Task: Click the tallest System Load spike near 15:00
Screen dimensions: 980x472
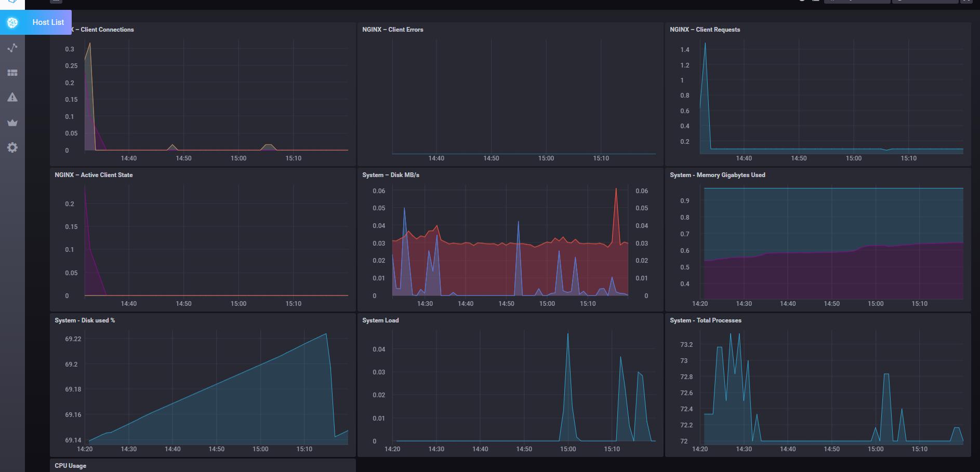Action: click(x=567, y=334)
